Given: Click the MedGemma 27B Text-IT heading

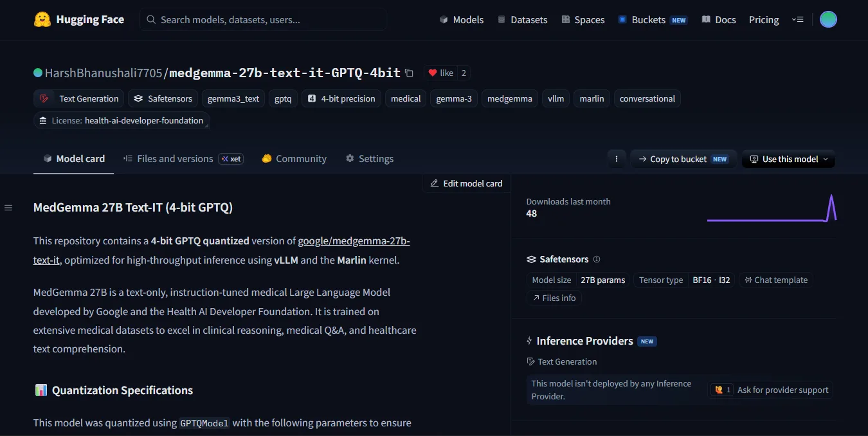Looking at the screenshot, I should pyautogui.click(x=133, y=208).
